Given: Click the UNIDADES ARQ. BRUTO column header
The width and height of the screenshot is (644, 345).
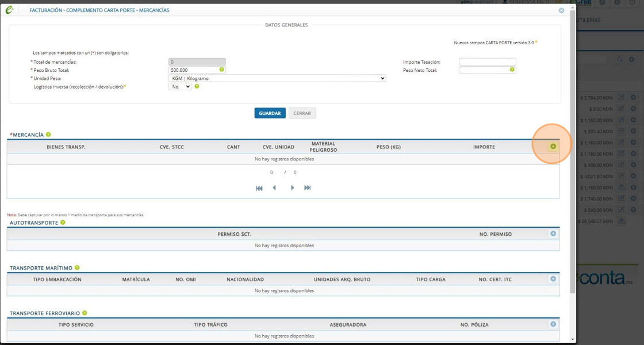Looking at the screenshot, I should (342, 279).
